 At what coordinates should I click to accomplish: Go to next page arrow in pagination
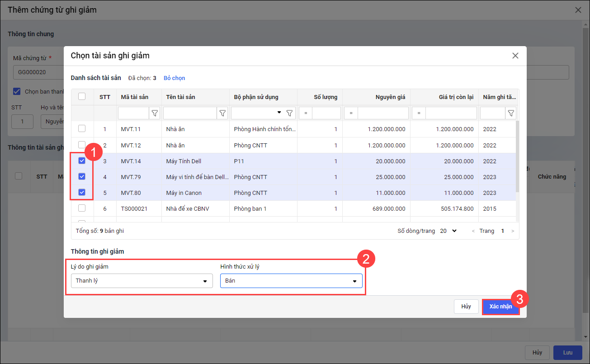(x=513, y=231)
